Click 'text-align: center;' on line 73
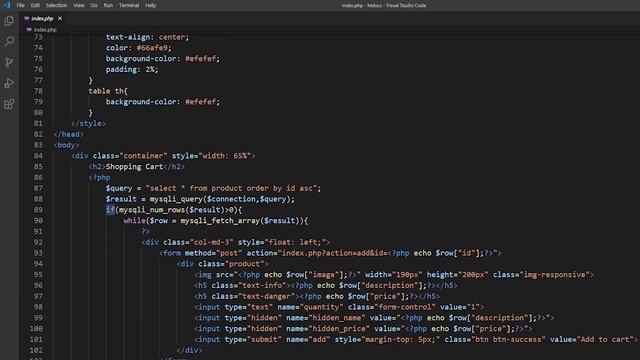This screenshot has height=360, width=640. tap(147, 37)
